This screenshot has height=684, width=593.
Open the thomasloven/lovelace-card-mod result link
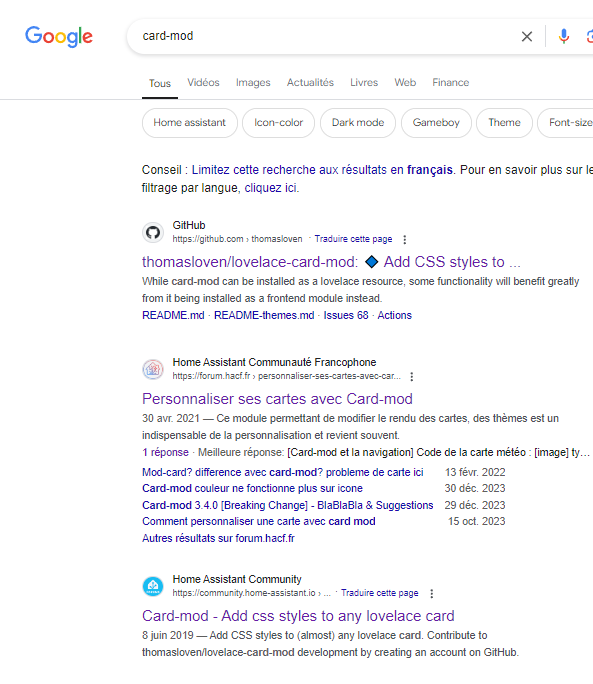tap(331, 262)
